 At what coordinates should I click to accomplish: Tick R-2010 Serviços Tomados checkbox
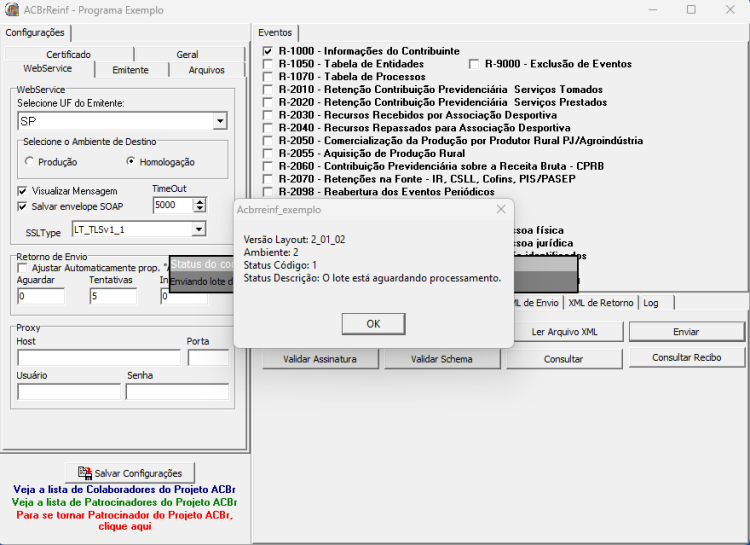pyautogui.click(x=268, y=89)
